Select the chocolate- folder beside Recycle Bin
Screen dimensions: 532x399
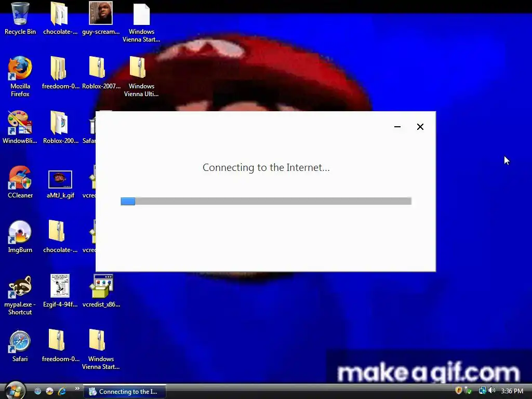coord(60,19)
